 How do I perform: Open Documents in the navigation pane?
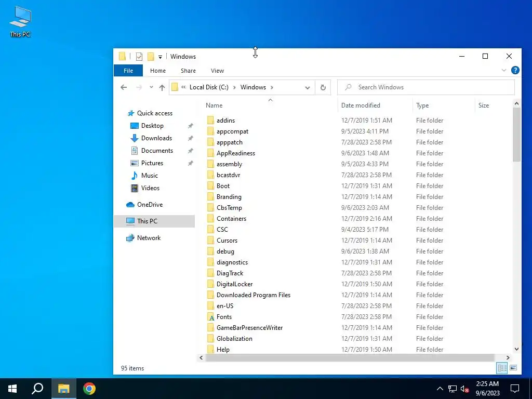point(157,151)
